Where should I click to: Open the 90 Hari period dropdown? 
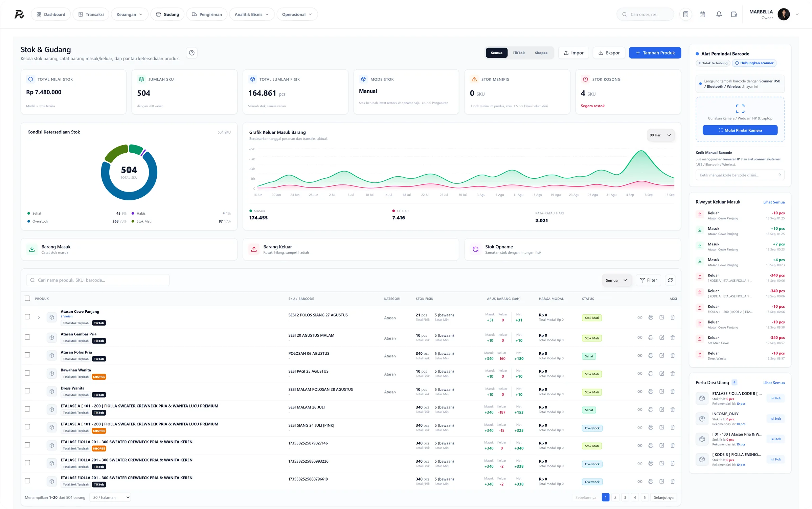pos(660,135)
